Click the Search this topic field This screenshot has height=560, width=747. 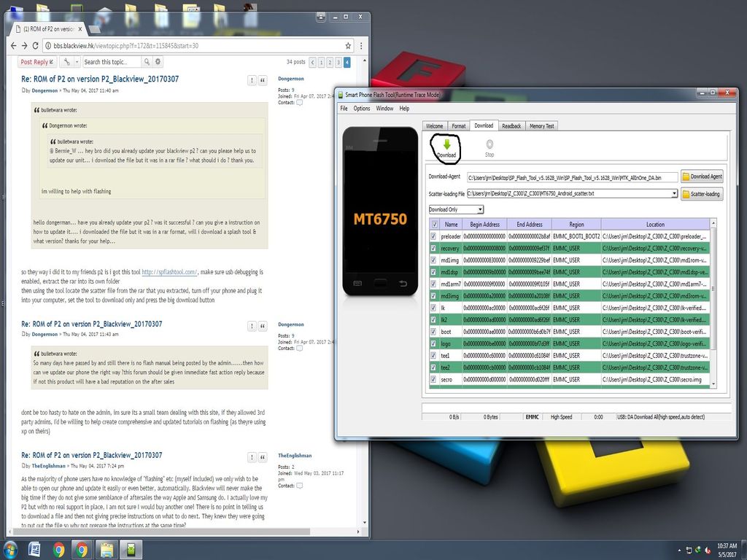[x=112, y=62]
